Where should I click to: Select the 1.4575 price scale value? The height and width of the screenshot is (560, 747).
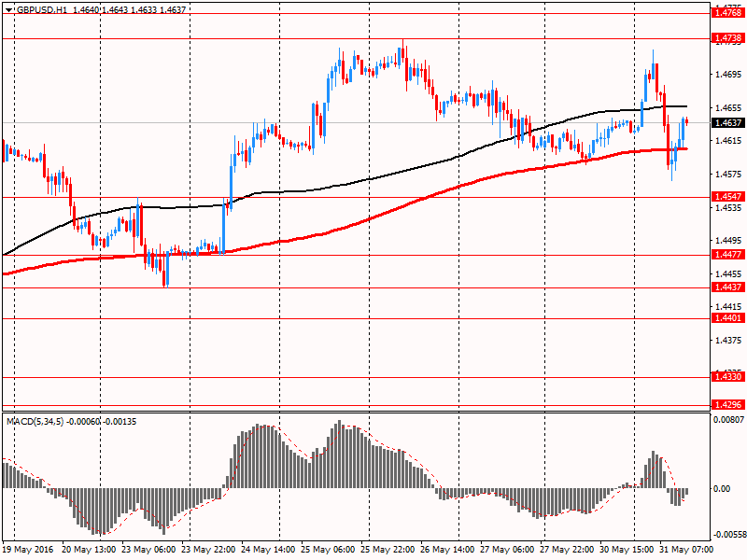[729, 174]
